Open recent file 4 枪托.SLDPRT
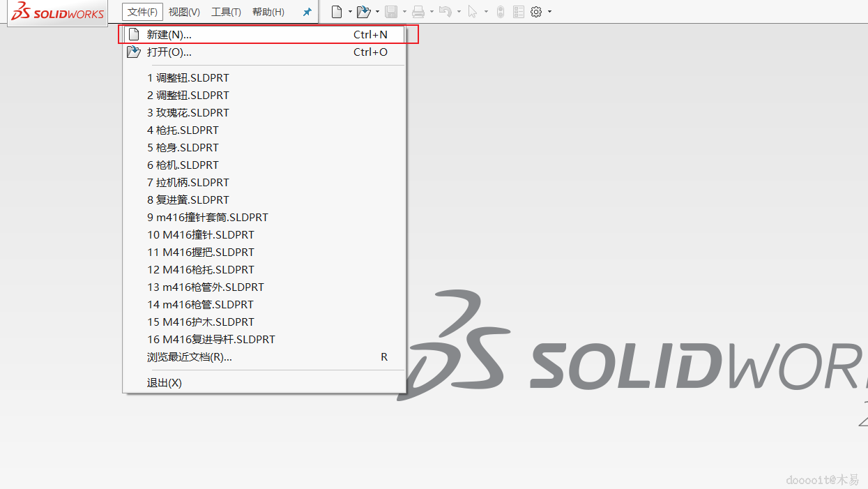868x489 pixels. pyautogui.click(x=264, y=130)
